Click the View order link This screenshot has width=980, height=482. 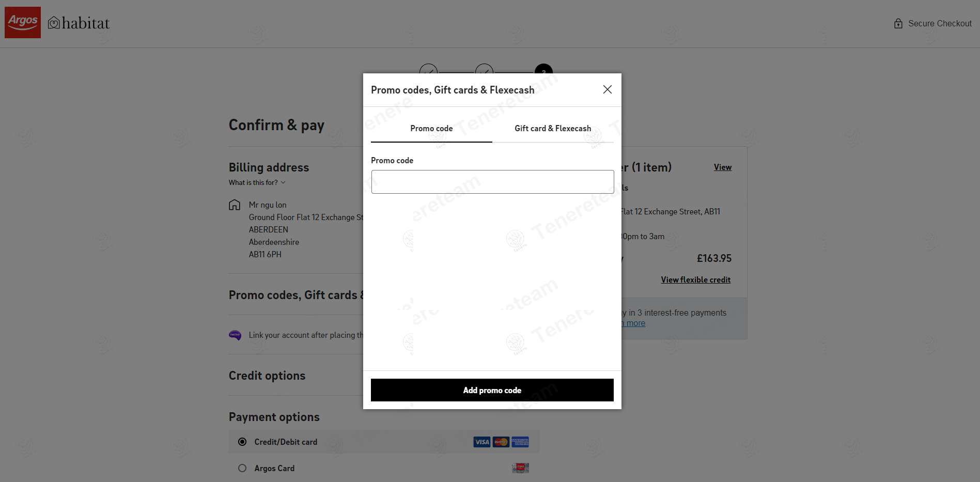(722, 167)
